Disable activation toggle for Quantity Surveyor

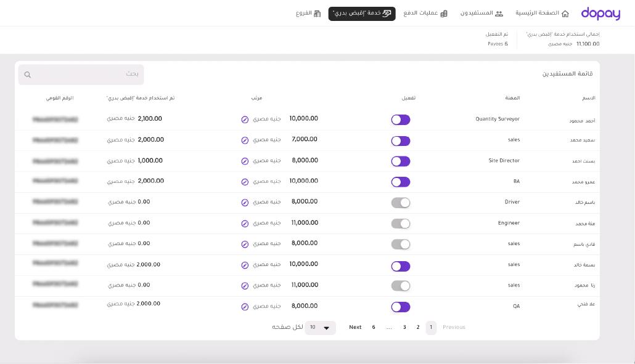pyautogui.click(x=401, y=119)
